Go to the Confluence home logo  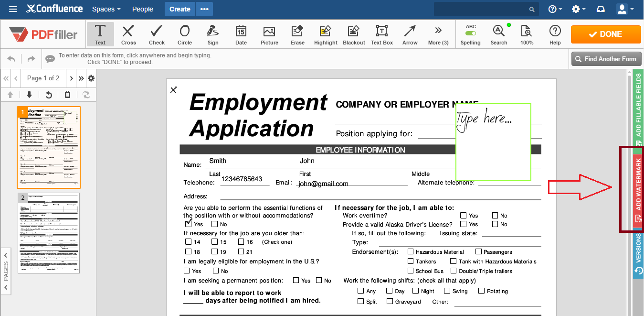(x=54, y=9)
